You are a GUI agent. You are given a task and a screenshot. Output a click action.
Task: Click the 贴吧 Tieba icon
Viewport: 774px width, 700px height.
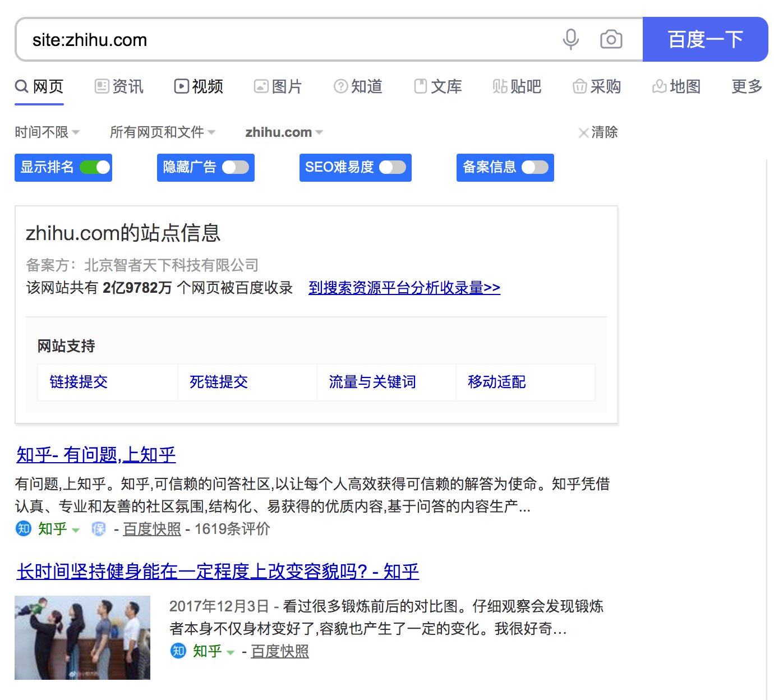click(x=501, y=86)
